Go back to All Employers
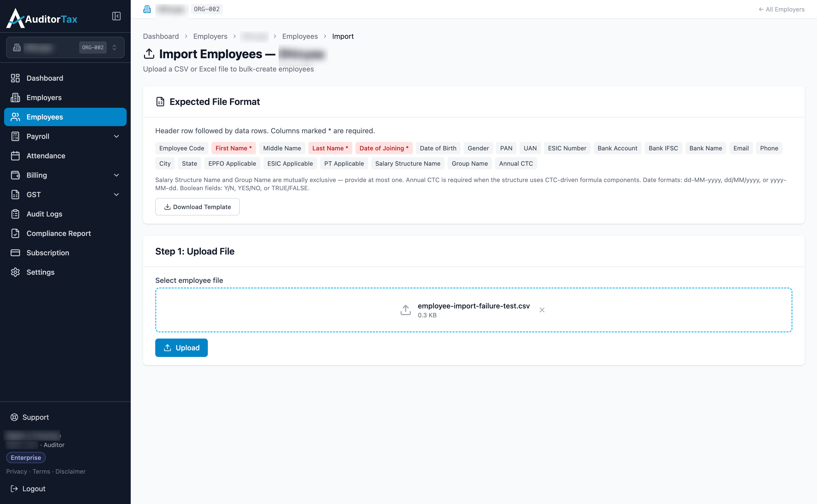The height and width of the screenshot is (504, 817). 781,9
